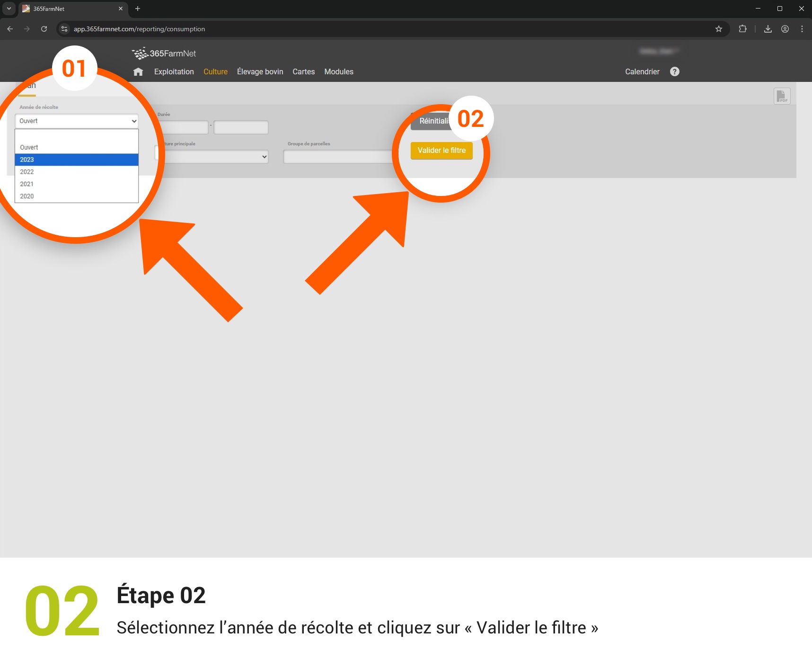Open the Cartes menu
812x659 pixels.
coord(303,72)
